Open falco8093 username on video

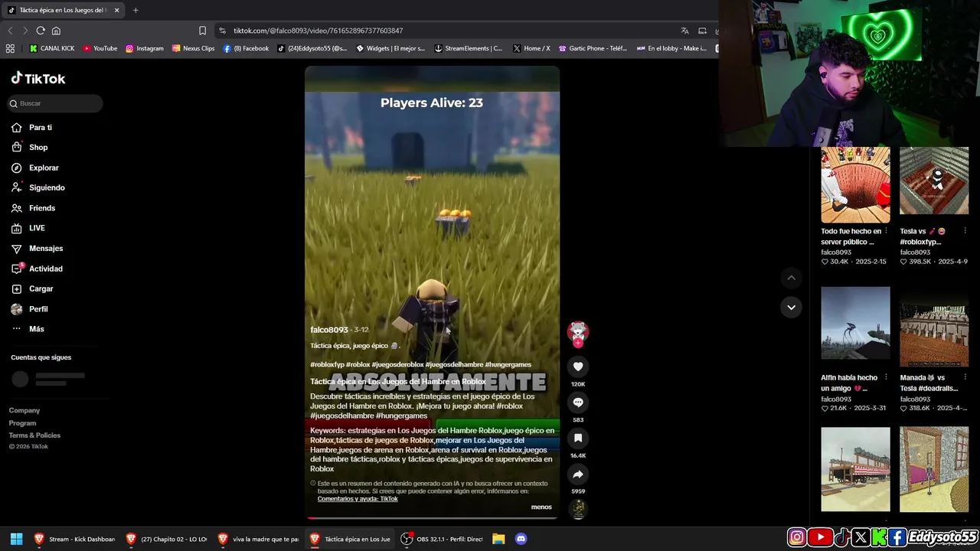pyautogui.click(x=329, y=330)
